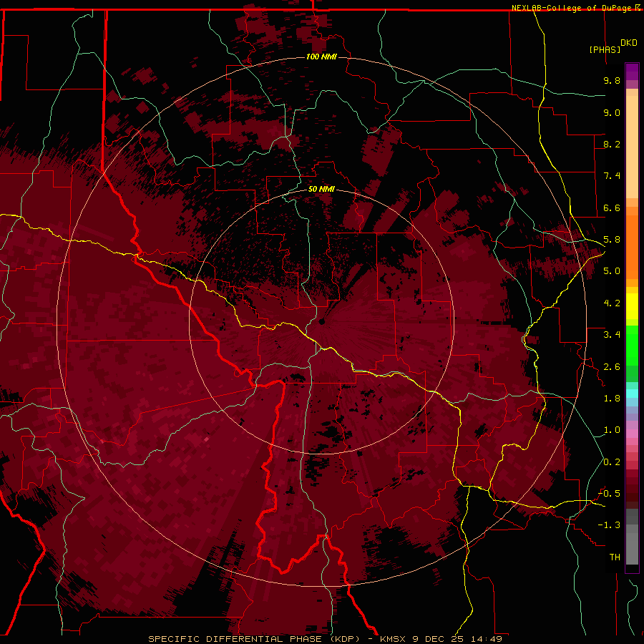The width and height of the screenshot is (644, 644).
Task: Click the 14:49 timestamp in caption
Action: click(487, 639)
